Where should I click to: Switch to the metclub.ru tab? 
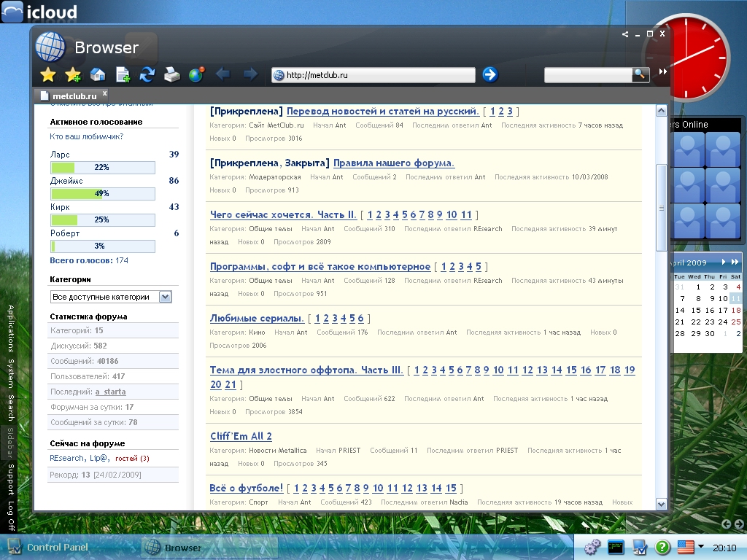(74, 96)
